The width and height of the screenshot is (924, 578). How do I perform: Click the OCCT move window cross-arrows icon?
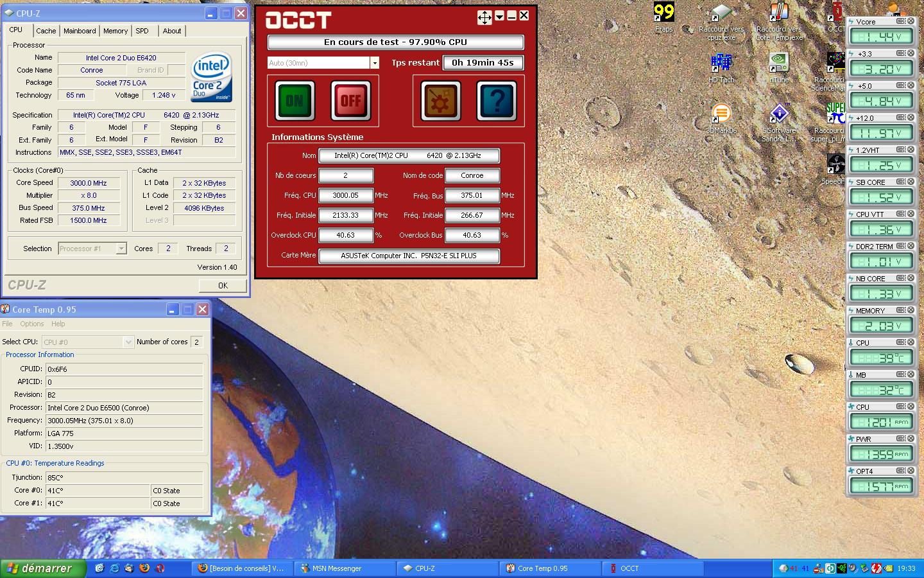484,17
